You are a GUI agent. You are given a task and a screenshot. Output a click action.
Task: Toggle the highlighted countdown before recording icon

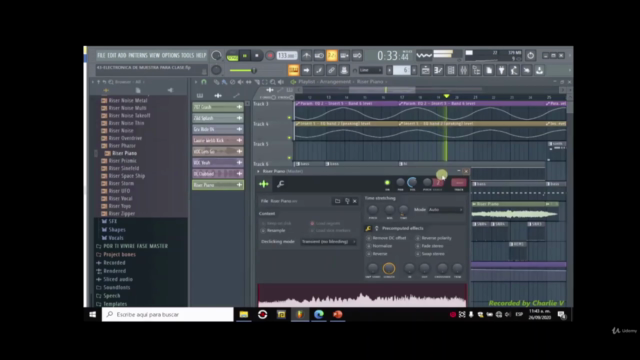coord(332,56)
